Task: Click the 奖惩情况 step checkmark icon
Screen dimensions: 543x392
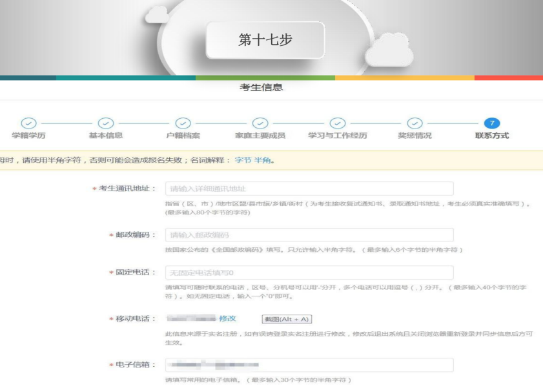Action: pos(415,122)
